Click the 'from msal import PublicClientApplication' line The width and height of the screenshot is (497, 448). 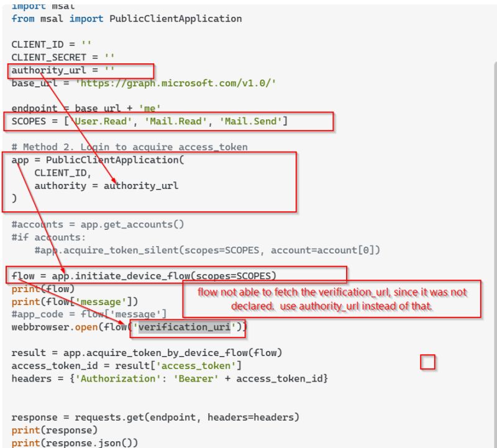pos(112,19)
